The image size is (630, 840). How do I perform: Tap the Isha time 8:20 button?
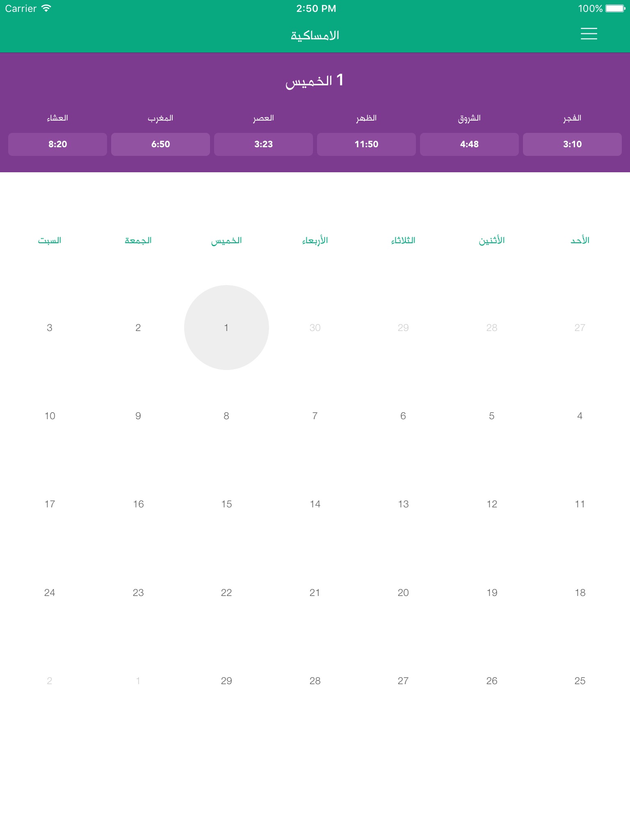[x=57, y=144]
